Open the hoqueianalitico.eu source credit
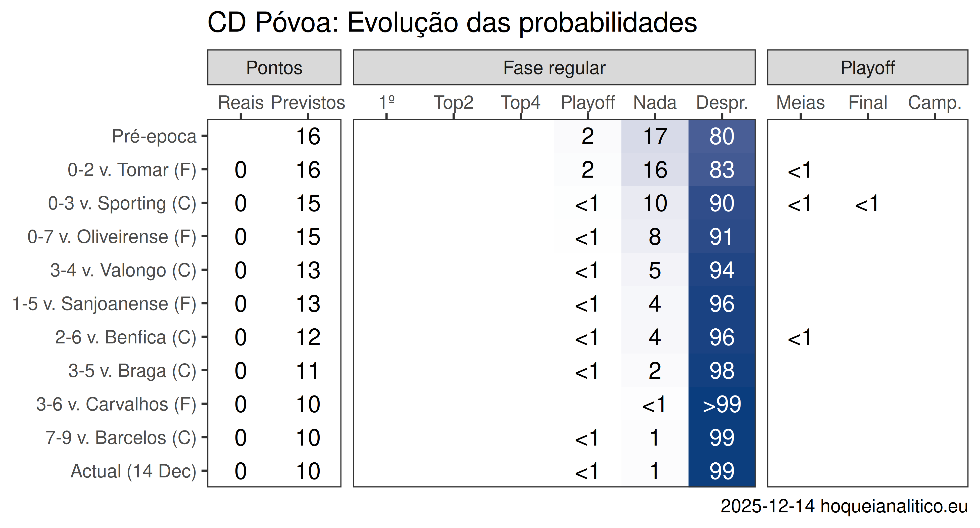The height and width of the screenshot is (528, 980). point(894,506)
